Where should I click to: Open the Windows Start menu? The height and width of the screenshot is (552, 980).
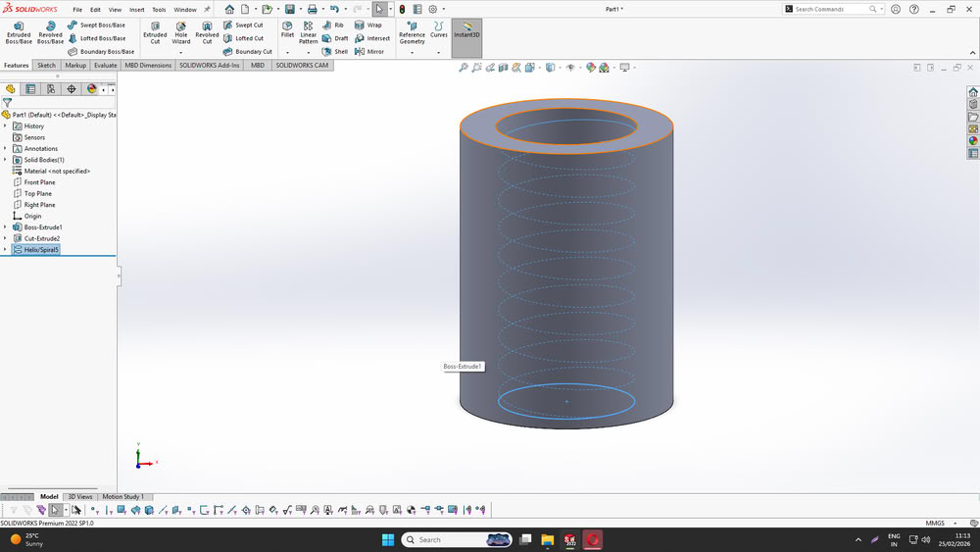[x=387, y=540]
